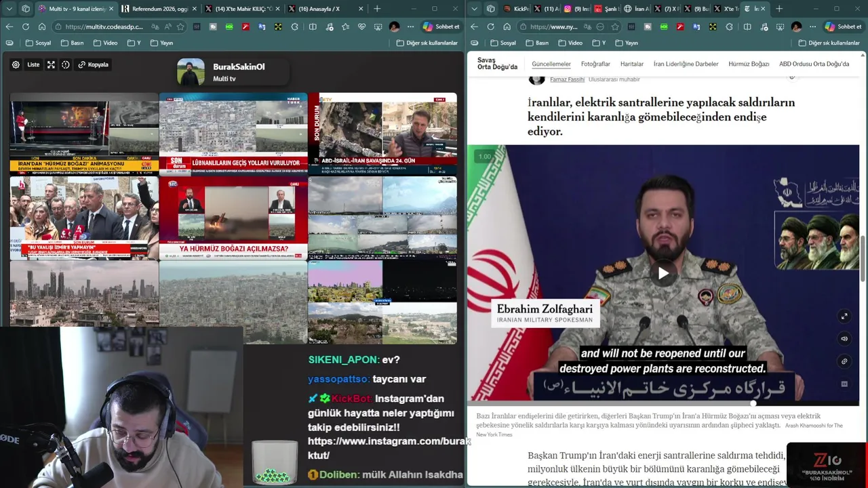Open Diğer sık kullanılanlar in right browser
Image resolution: width=868 pixels, height=488 pixels.
829,43
